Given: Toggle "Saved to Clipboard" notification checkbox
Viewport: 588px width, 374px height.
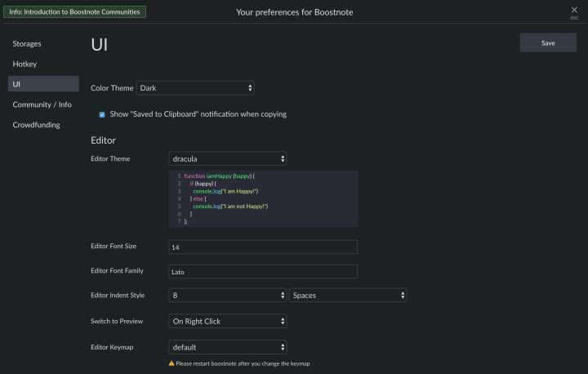Looking at the screenshot, I should (102, 115).
